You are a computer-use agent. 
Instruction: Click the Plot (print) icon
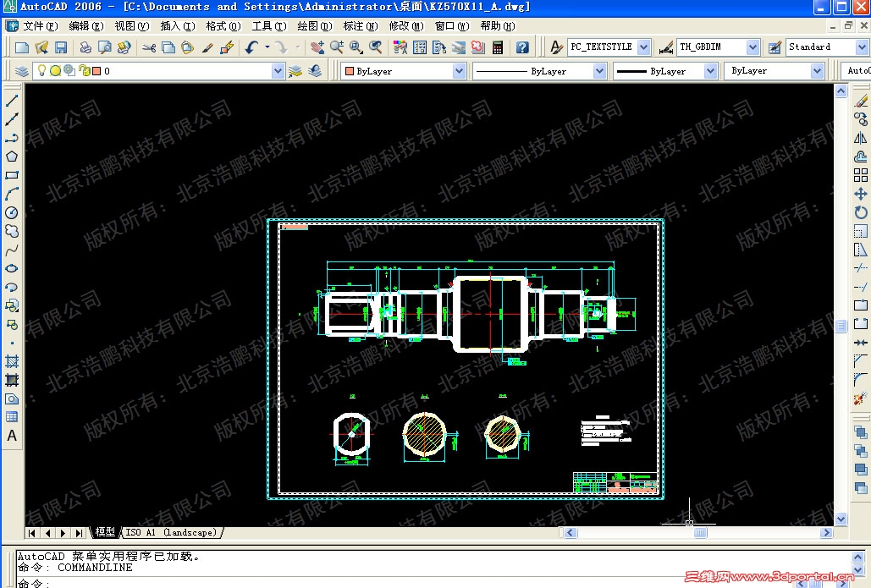(85, 47)
